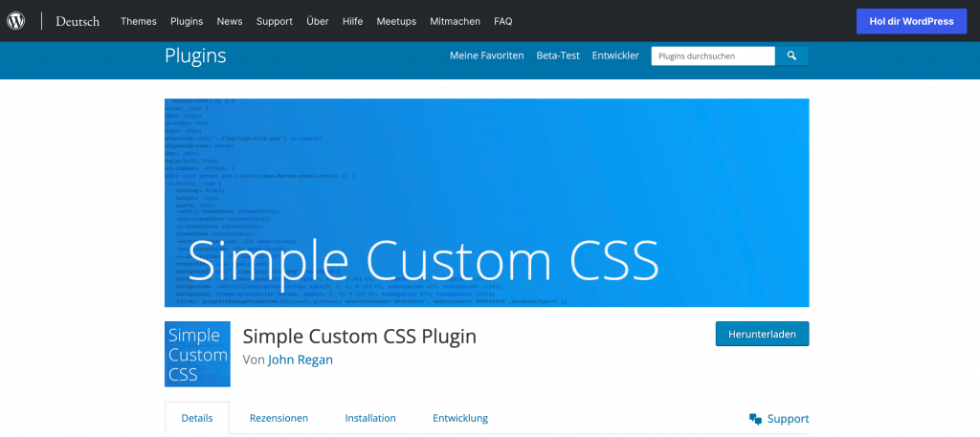Go to News in top navigation
Image resolution: width=980 pixels, height=437 pixels.
tap(230, 21)
